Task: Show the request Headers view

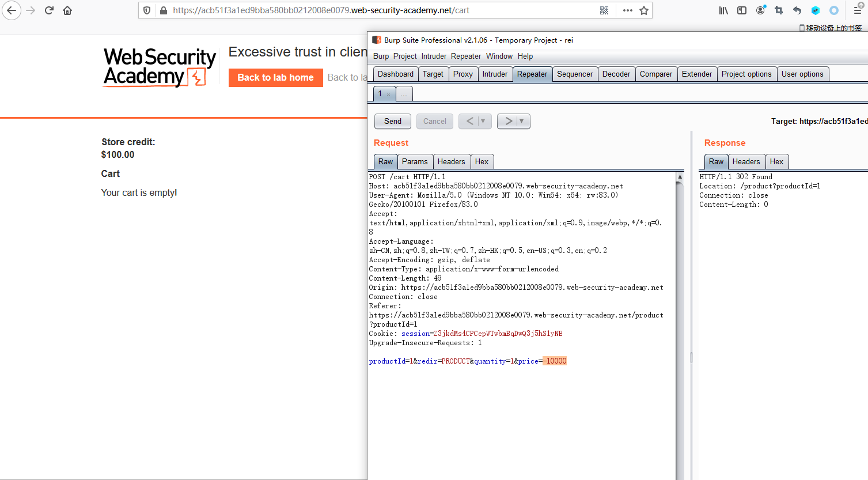Action: click(x=451, y=162)
